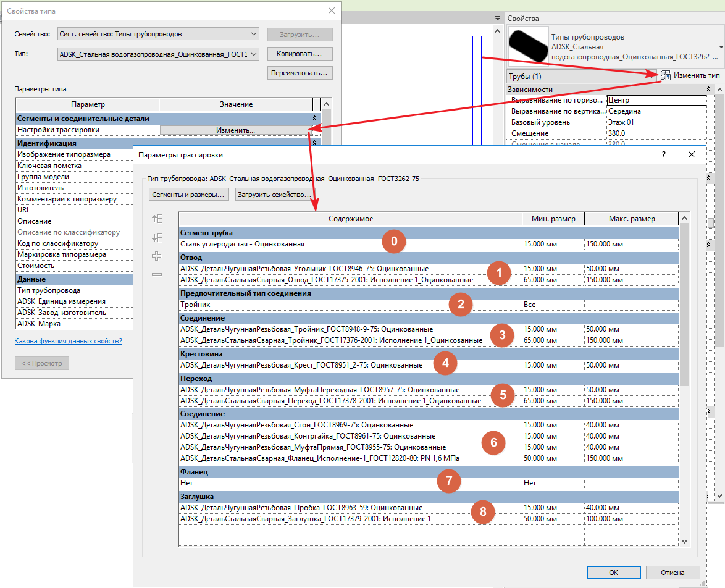The image size is (725, 588).
Task: Click Мин. размер column header
Action: (x=553, y=219)
